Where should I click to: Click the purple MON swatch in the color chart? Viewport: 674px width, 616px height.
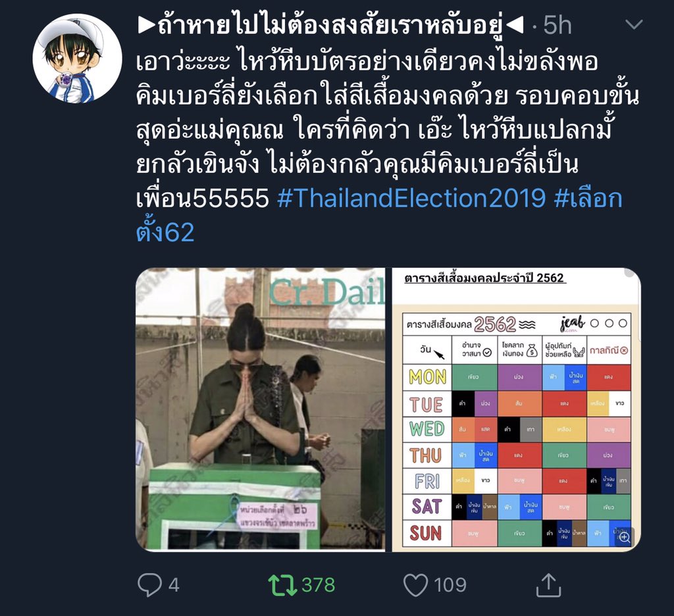coord(519,377)
